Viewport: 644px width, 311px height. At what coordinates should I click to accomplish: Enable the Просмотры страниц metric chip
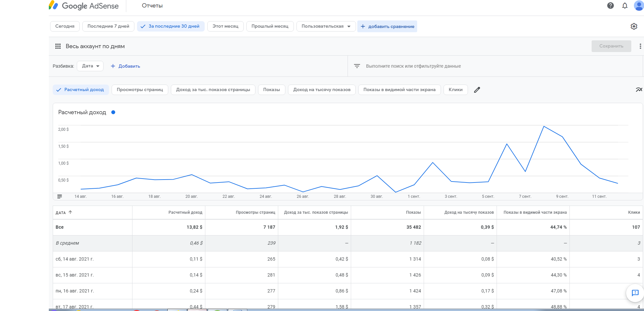click(140, 90)
